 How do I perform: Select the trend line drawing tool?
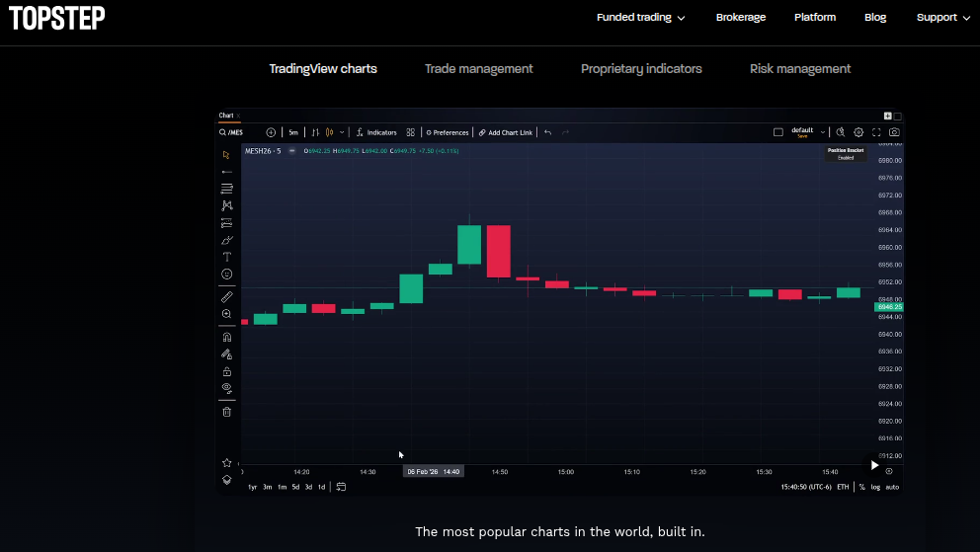pyautogui.click(x=227, y=172)
